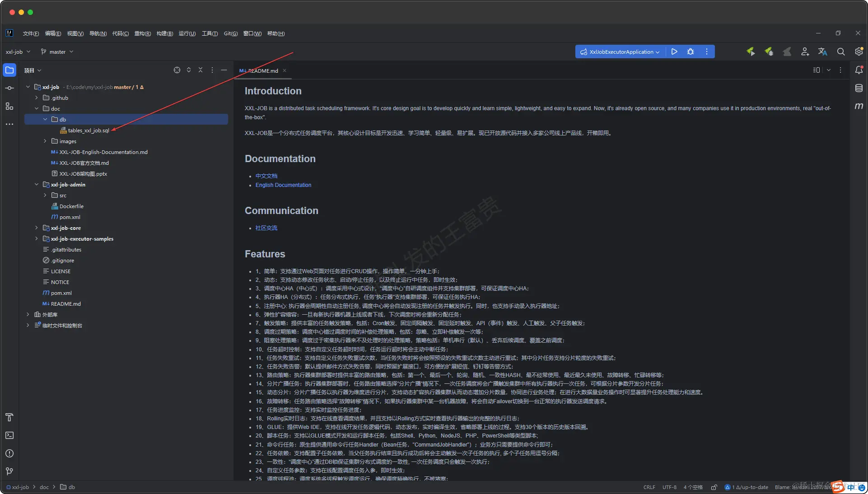Click the 社区交流 link

266,228
